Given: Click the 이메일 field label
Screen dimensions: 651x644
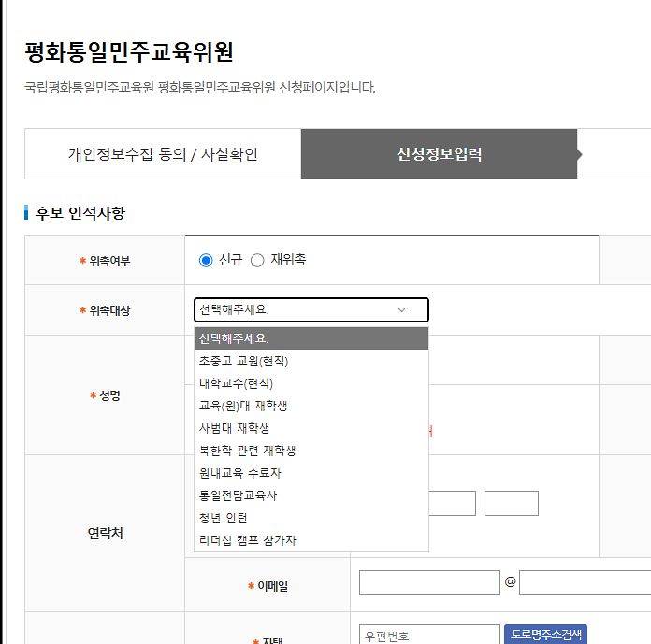Looking at the screenshot, I should [273, 586].
